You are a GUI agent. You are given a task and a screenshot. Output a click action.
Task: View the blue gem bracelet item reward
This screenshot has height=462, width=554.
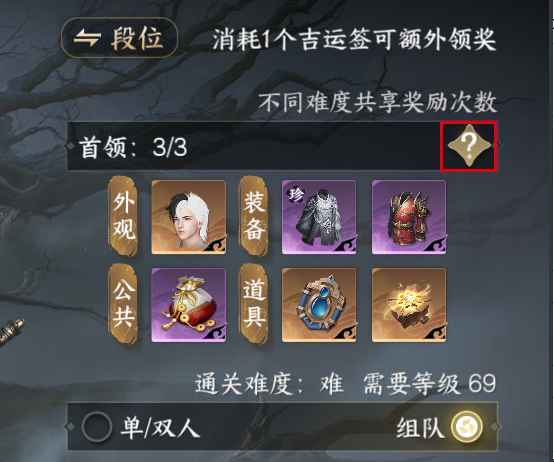pyautogui.click(x=319, y=305)
